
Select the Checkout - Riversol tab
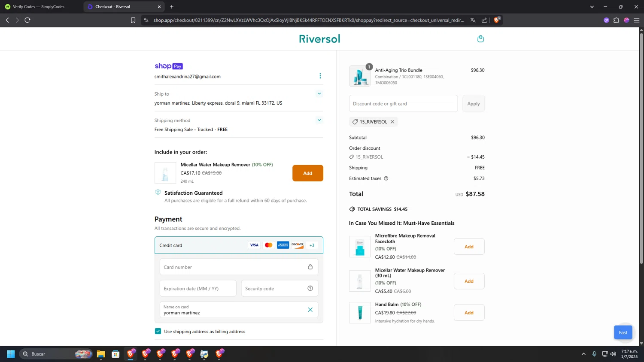click(x=124, y=7)
